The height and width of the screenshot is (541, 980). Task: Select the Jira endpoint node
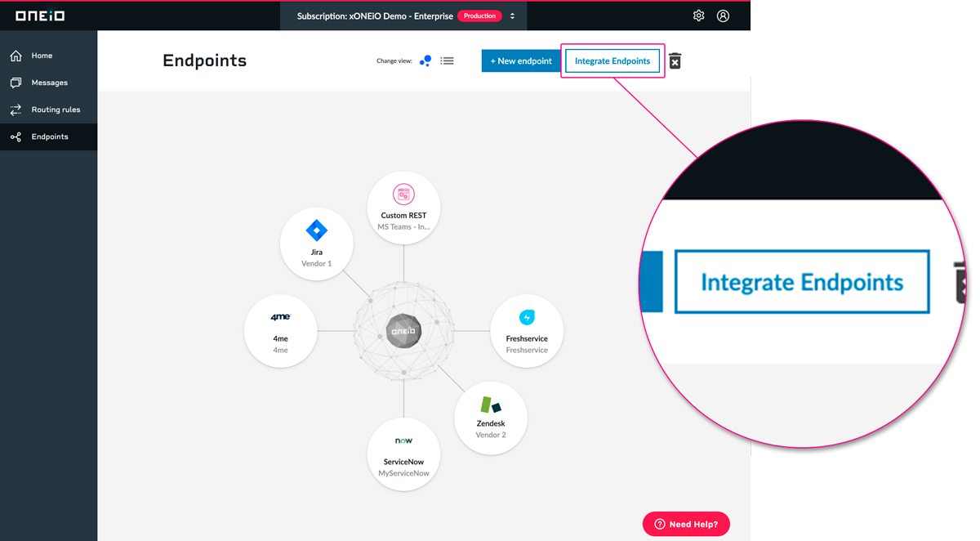[x=316, y=244]
